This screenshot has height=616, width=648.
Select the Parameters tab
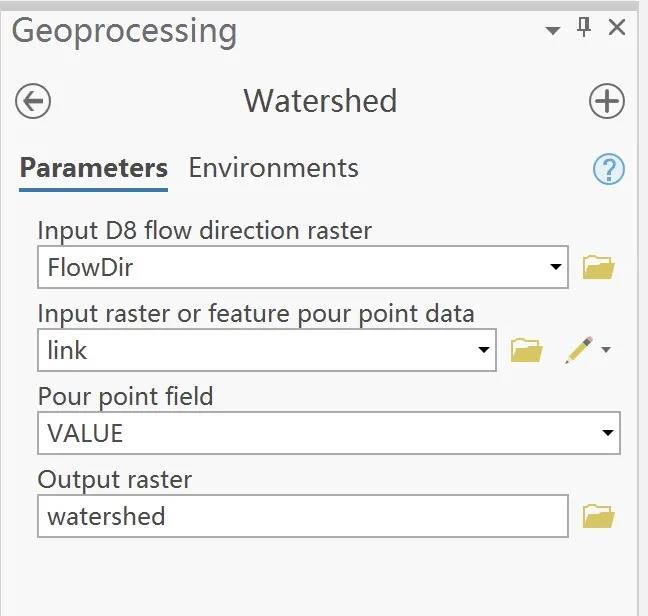coord(94,167)
